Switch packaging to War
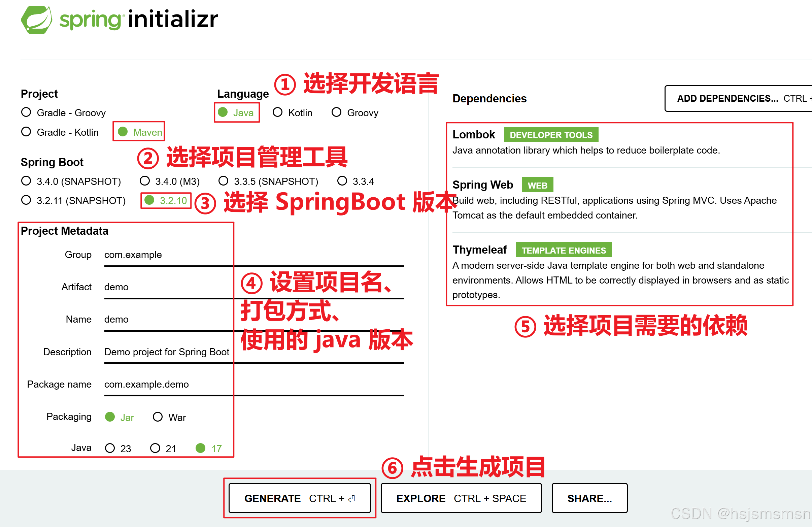Image resolution: width=812 pixels, height=527 pixels. (158, 417)
